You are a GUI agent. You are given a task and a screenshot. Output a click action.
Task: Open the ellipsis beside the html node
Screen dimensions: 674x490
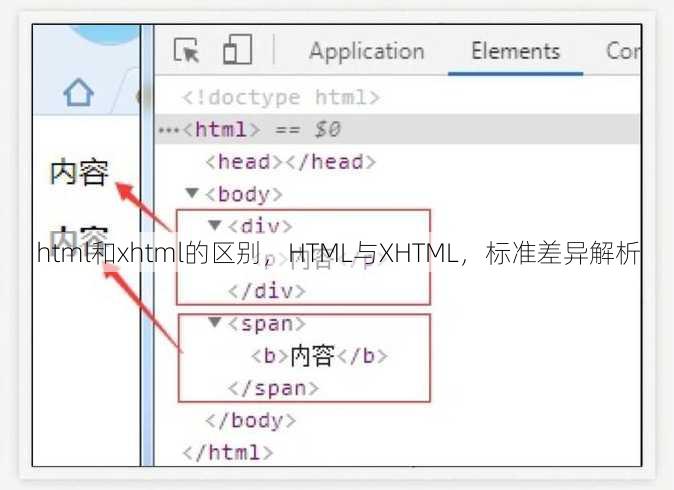(x=168, y=130)
